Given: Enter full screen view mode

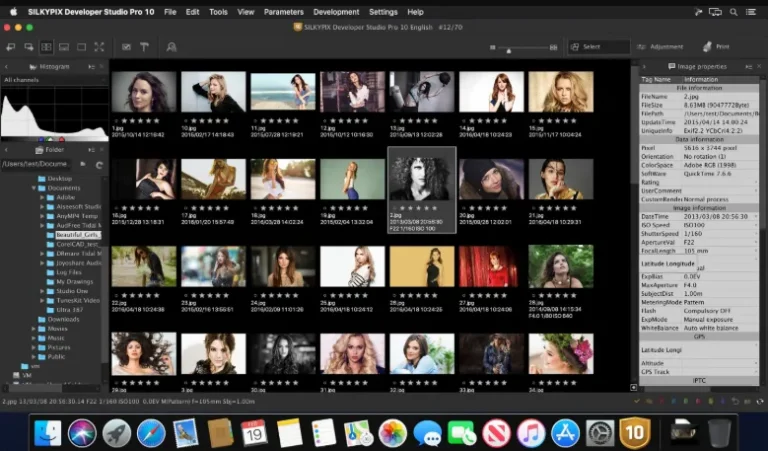Looking at the screenshot, I should 99,47.
